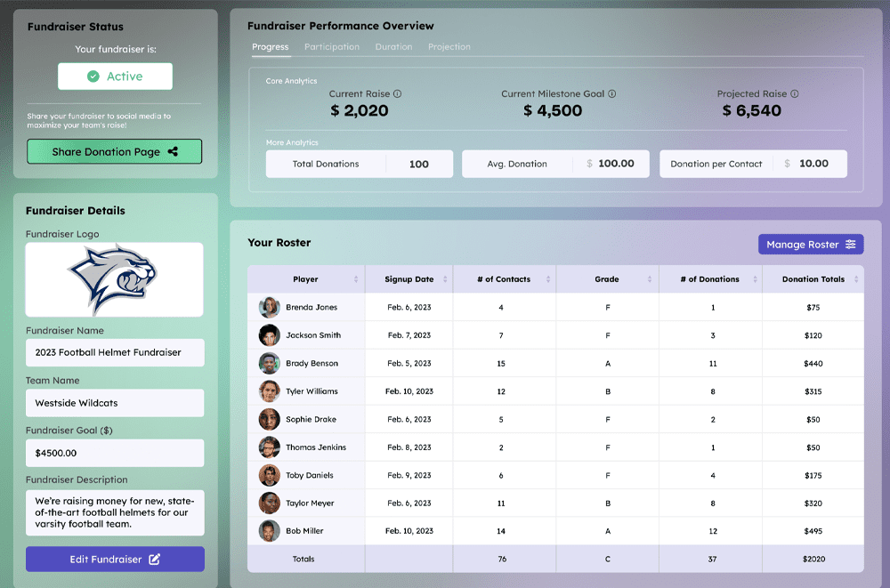Sort by Donation Totals column arrows
The image size is (890, 588).
856,279
